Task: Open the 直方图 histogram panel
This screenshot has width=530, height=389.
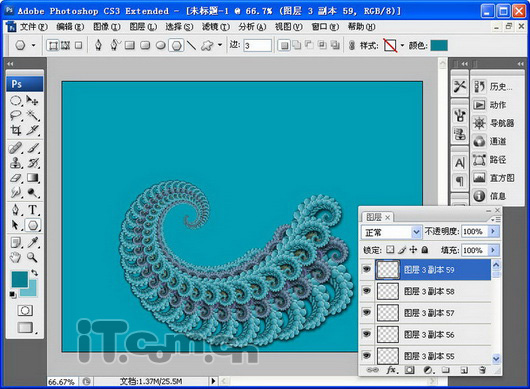Action: (x=493, y=178)
